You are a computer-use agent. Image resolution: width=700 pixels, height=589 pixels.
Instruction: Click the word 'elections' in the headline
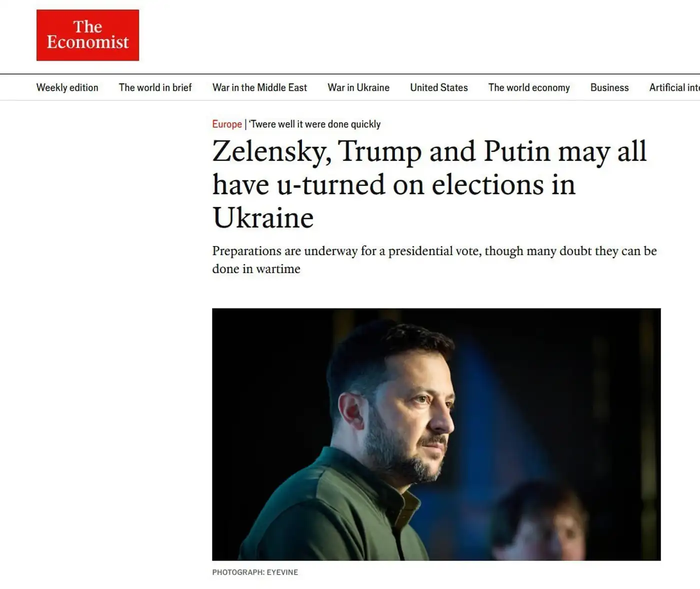pyautogui.click(x=487, y=184)
